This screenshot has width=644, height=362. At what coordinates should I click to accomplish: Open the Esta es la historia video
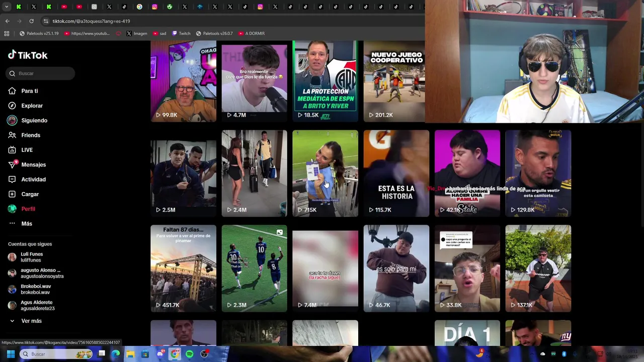(396, 173)
